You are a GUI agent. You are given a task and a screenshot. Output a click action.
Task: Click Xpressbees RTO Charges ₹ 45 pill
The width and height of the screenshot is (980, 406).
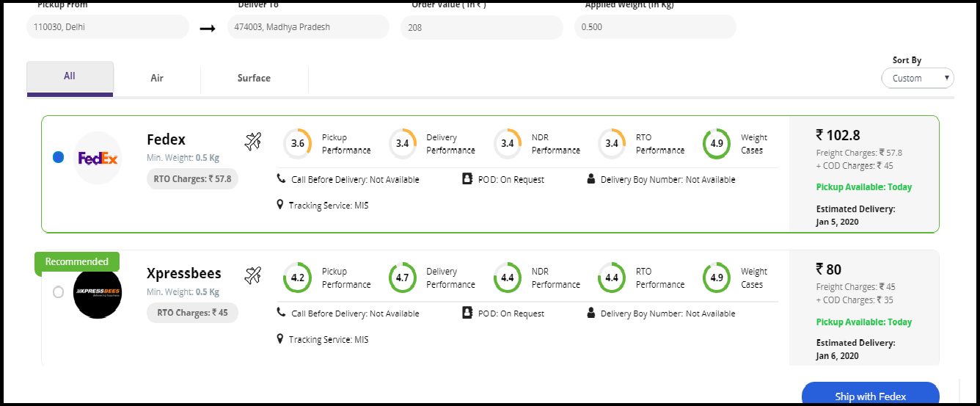coord(192,313)
